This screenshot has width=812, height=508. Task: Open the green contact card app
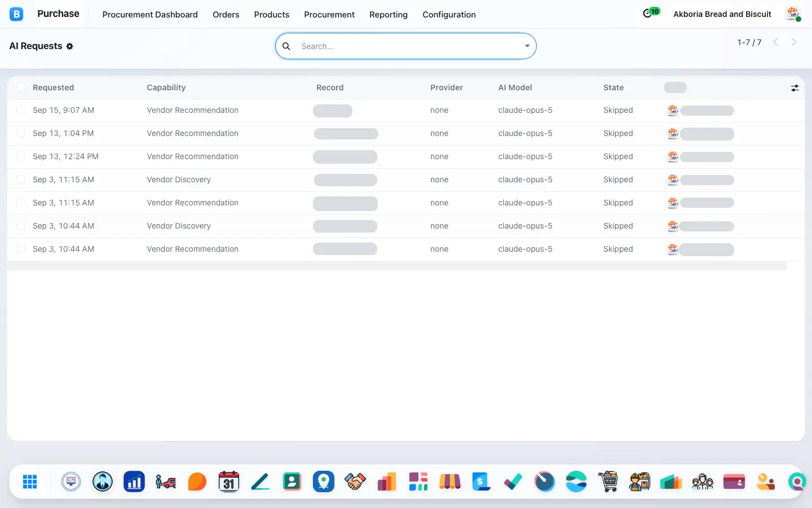[292, 481]
